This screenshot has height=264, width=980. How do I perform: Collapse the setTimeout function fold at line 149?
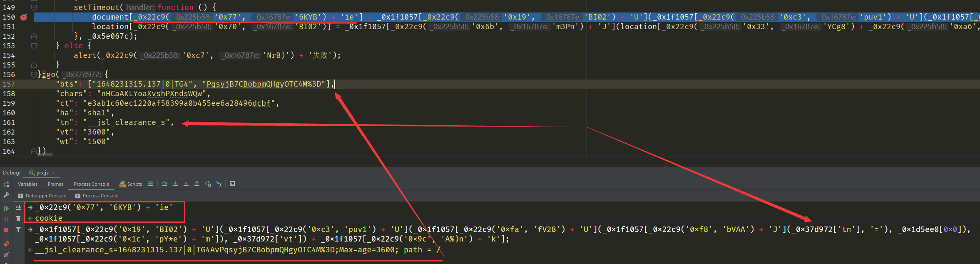[34, 7]
